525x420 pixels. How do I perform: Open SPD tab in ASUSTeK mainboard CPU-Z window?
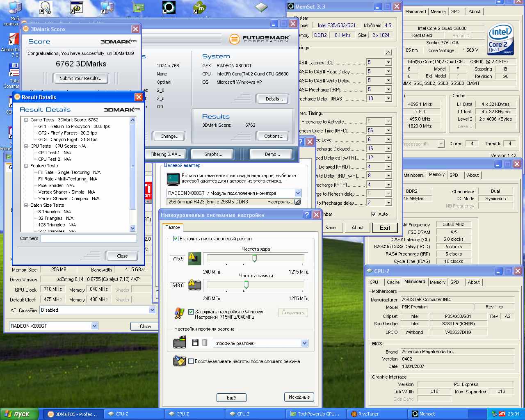pos(454,282)
